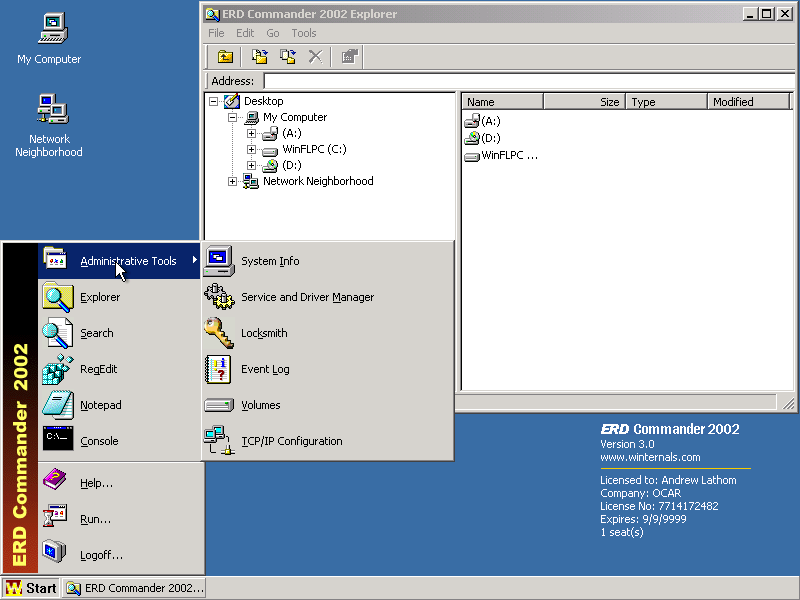Select Network Neighborhood in the folder tree
800x600 pixels.
318,181
